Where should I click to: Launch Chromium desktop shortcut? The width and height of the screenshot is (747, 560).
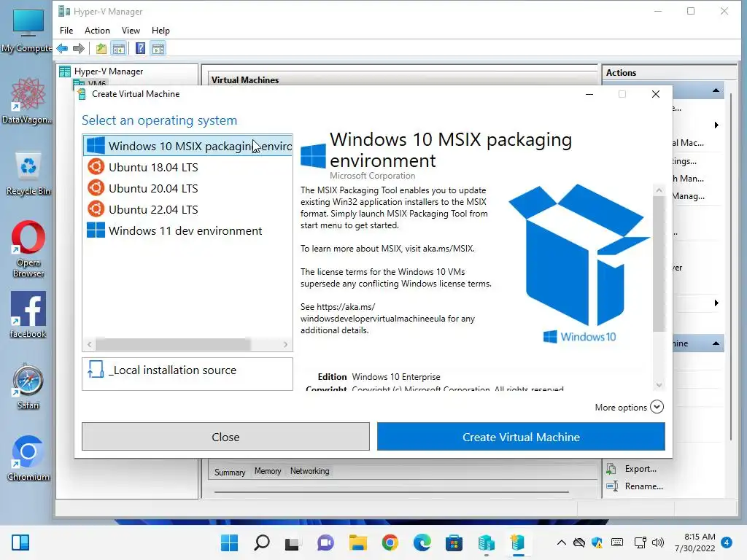point(28,458)
